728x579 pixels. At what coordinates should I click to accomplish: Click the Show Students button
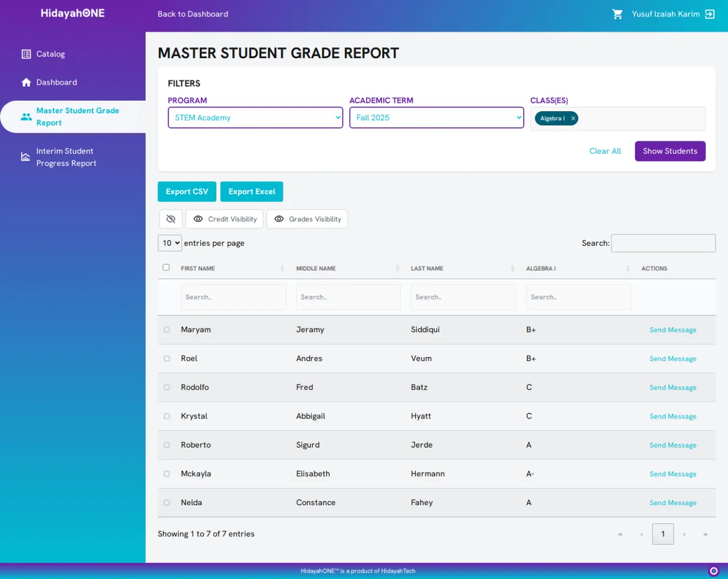(670, 151)
